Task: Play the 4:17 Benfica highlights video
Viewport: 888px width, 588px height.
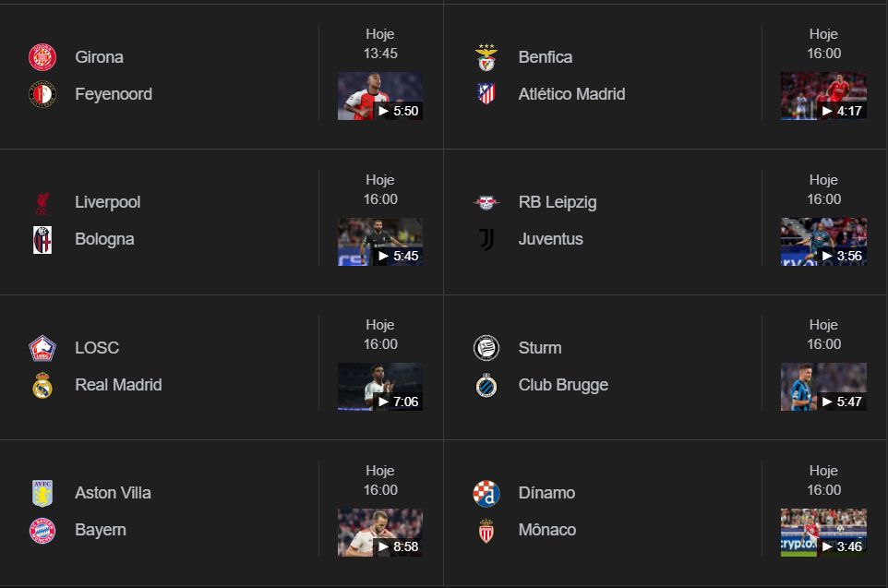Action: click(823, 96)
